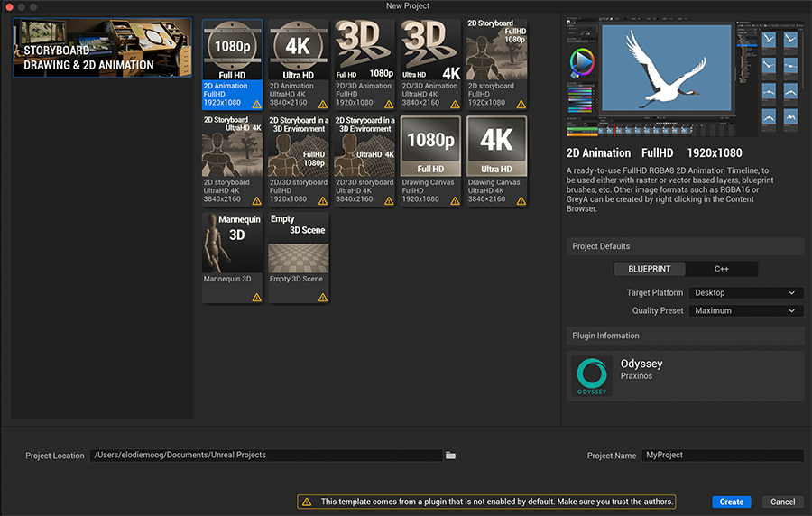Click the Project Location path field
This screenshot has width=812, height=516.
click(266, 455)
